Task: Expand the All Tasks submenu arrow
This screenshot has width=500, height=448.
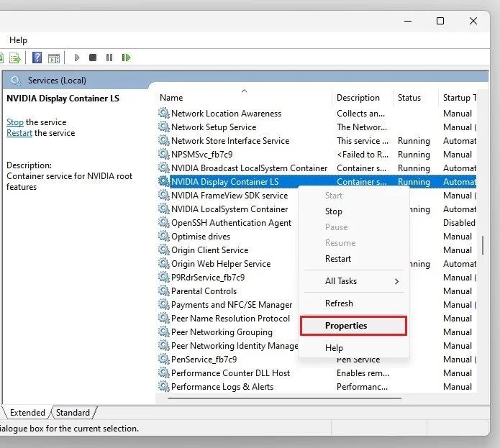Action: coord(396,281)
